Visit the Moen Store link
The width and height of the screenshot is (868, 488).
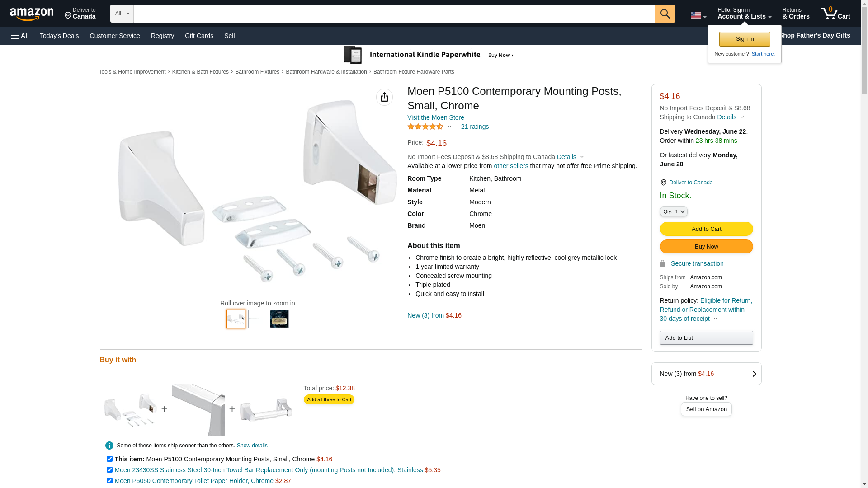click(435, 117)
